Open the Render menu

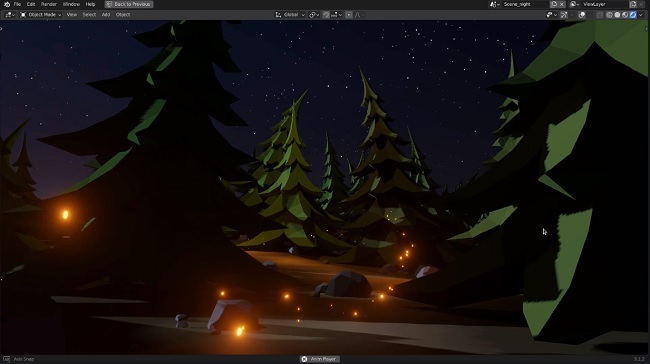point(49,4)
